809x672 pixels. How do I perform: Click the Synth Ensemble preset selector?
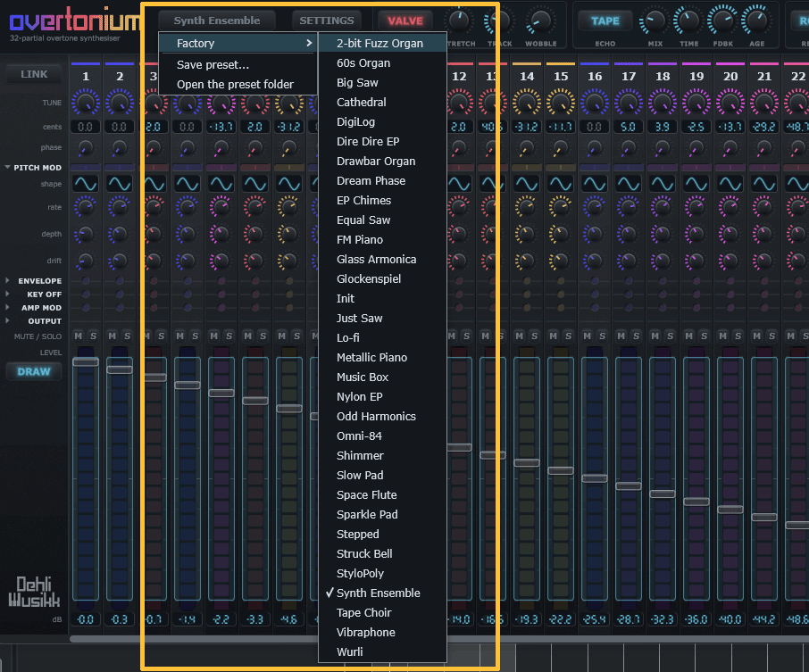pyautogui.click(x=217, y=21)
